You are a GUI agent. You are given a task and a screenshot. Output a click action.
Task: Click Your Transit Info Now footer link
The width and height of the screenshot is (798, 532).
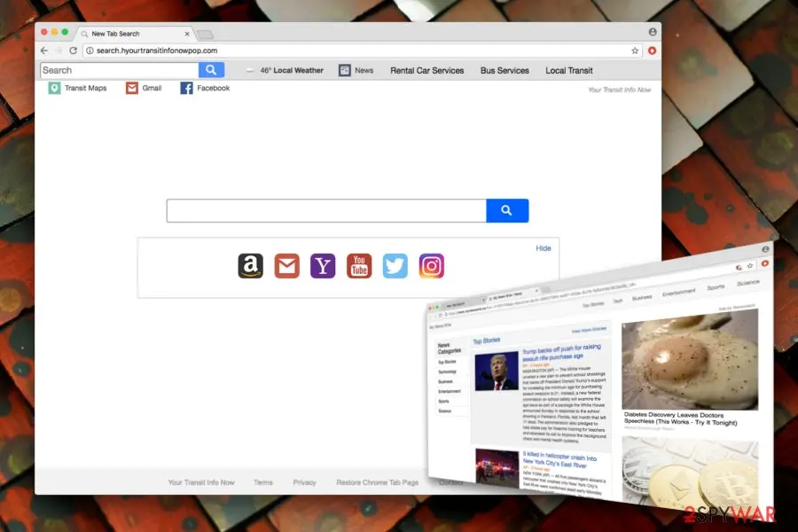tap(201, 482)
